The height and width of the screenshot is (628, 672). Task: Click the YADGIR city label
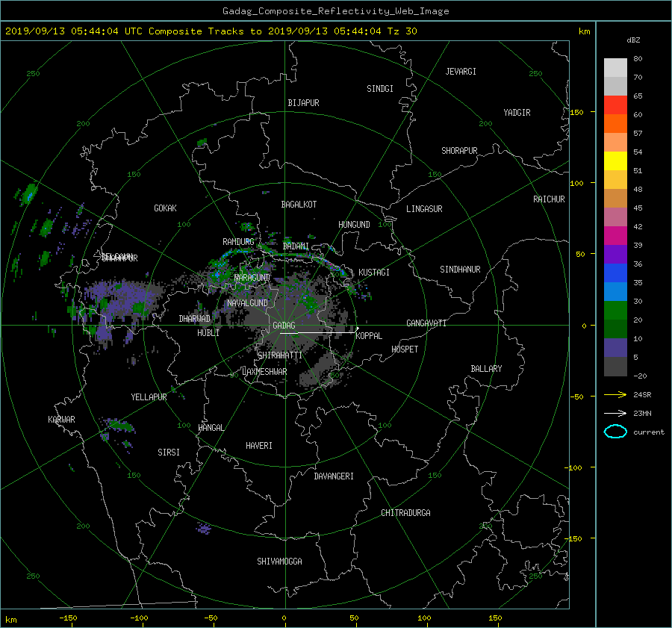point(517,113)
